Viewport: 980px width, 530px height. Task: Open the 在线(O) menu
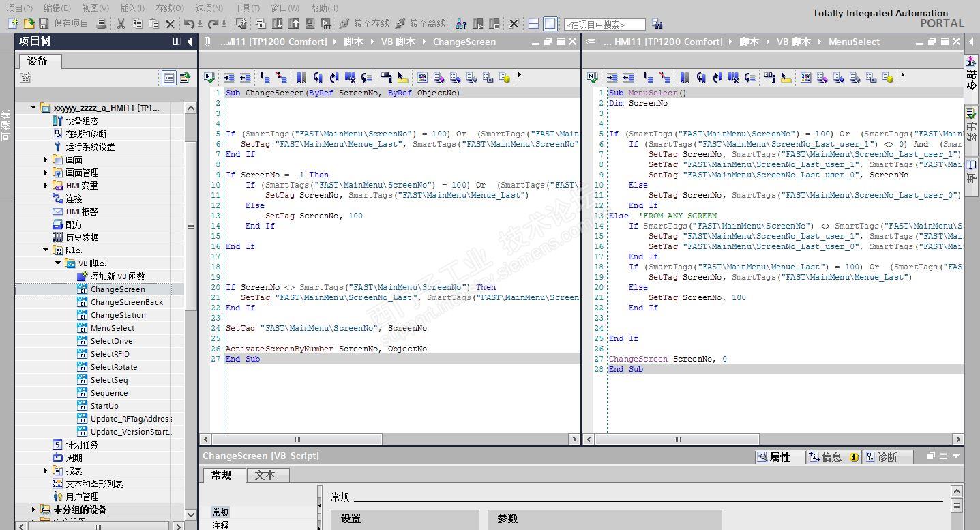point(169,8)
